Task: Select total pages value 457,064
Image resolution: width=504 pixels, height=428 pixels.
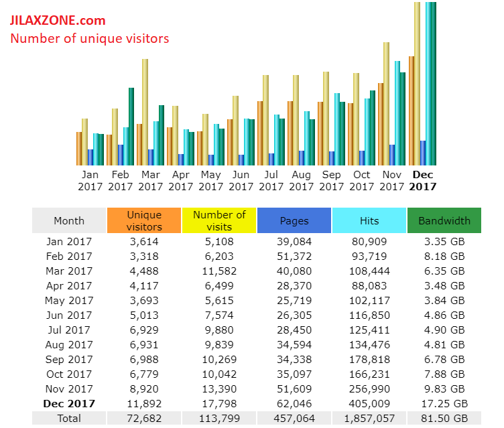Action: (x=294, y=419)
